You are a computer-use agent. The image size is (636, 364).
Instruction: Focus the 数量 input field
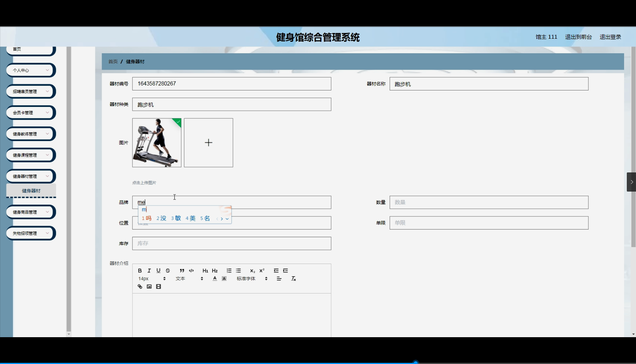click(489, 202)
